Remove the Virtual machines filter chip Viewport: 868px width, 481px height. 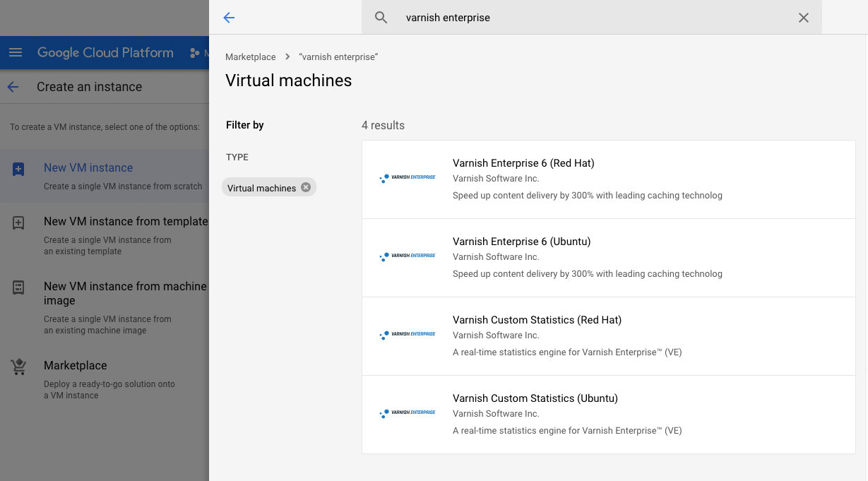click(x=305, y=187)
